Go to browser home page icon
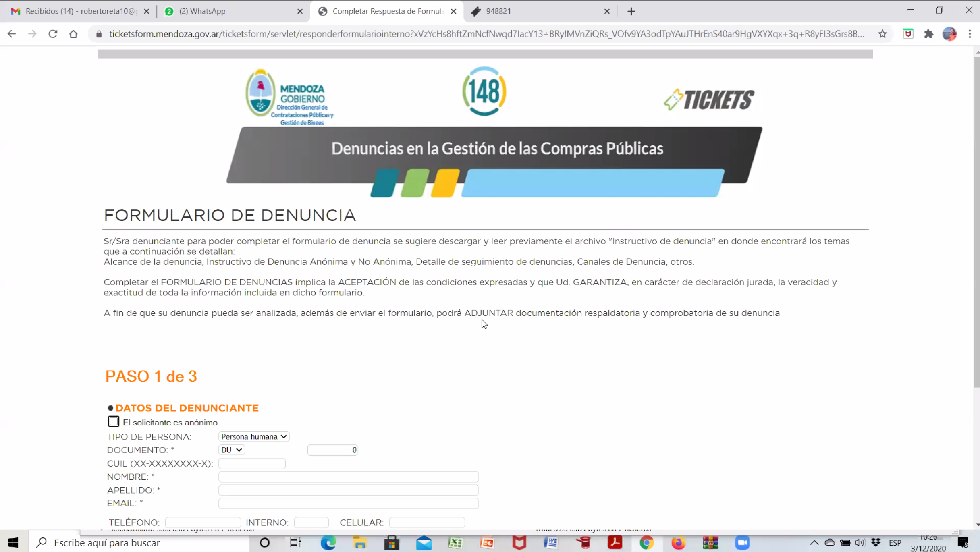980x552 pixels. [73, 34]
